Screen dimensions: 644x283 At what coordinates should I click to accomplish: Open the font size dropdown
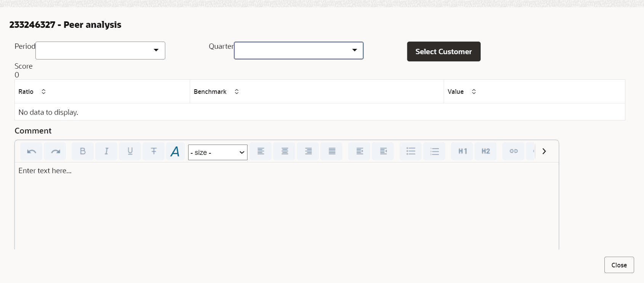(x=218, y=152)
